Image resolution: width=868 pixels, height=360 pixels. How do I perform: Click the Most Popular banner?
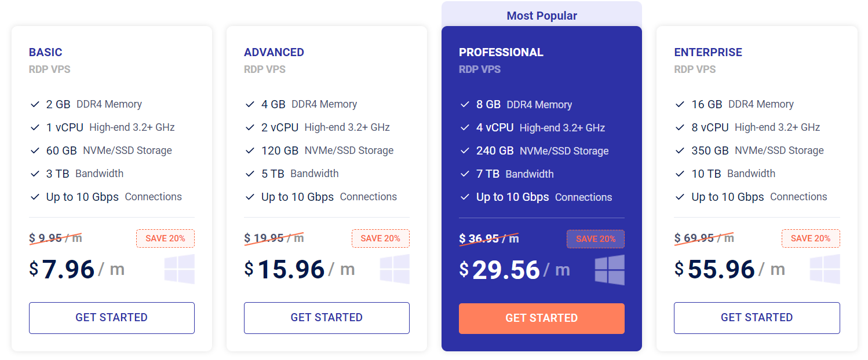[542, 15]
